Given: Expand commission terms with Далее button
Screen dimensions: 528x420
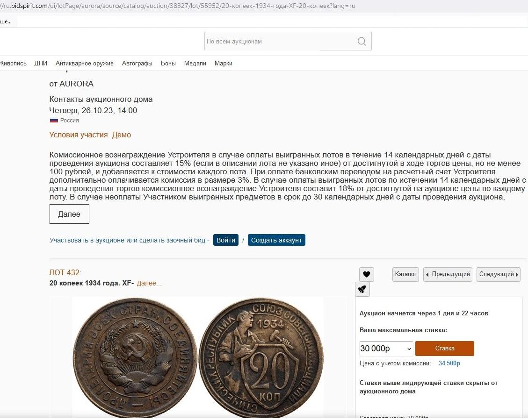Looking at the screenshot, I should (69, 214).
